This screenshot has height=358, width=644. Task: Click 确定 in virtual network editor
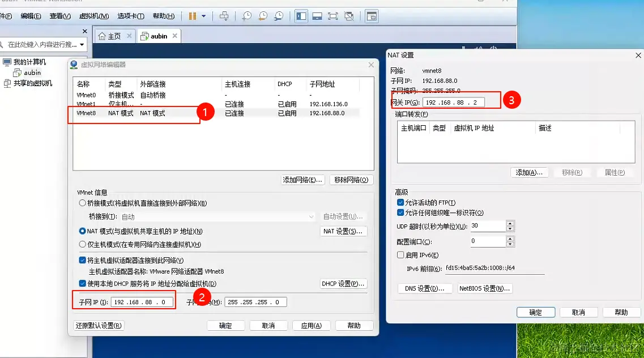[225, 326]
